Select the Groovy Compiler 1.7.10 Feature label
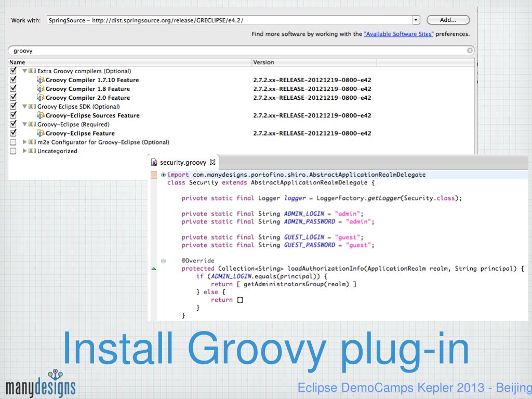The height and width of the screenshot is (399, 532). pyautogui.click(x=92, y=79)
